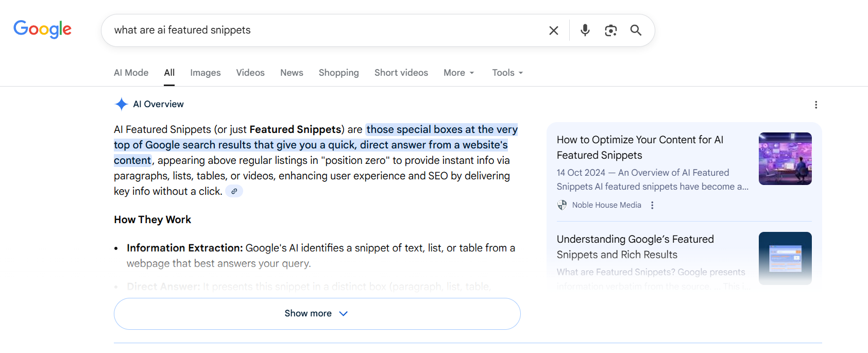The image size is (868, 353).
Task: Click the purple AI Featured Snippets thumbnail
Action: [785, 159]
